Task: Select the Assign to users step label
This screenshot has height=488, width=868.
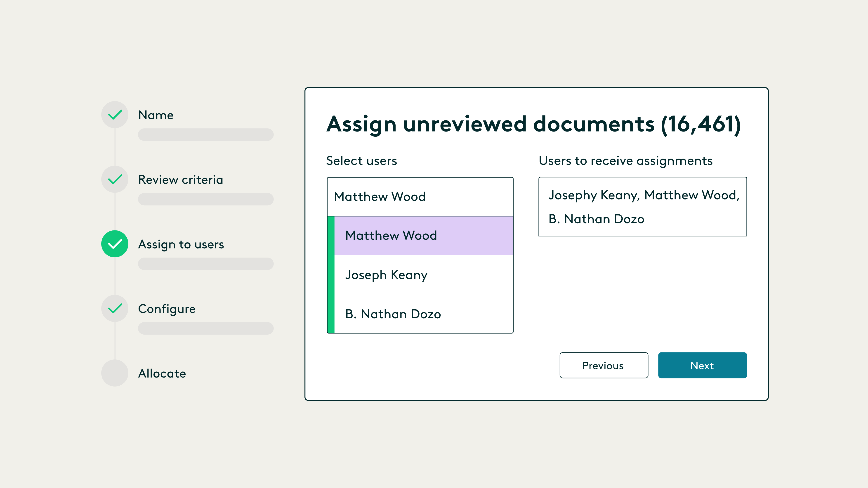Action: 181,244
